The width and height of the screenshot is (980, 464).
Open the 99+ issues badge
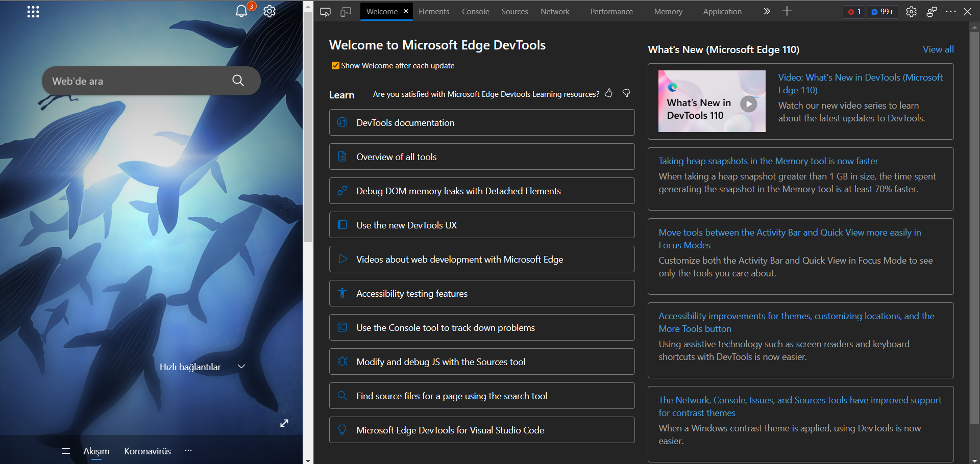coord(883,12)
